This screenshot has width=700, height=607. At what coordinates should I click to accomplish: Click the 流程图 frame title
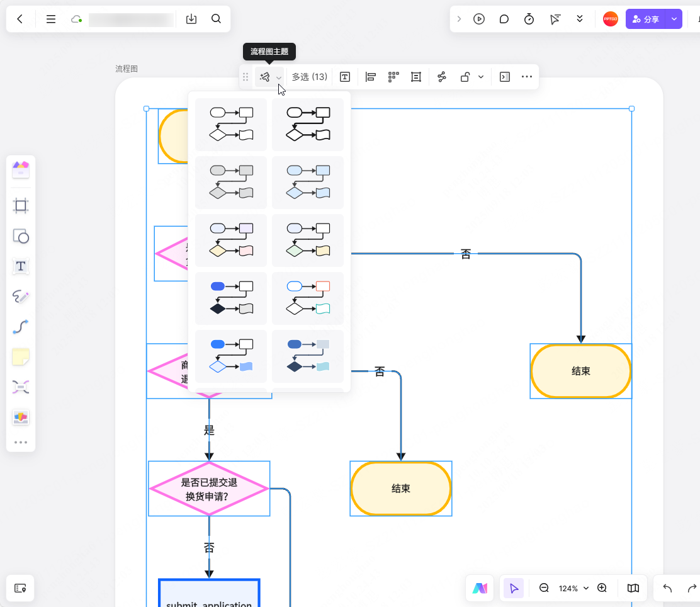point(127,69)
